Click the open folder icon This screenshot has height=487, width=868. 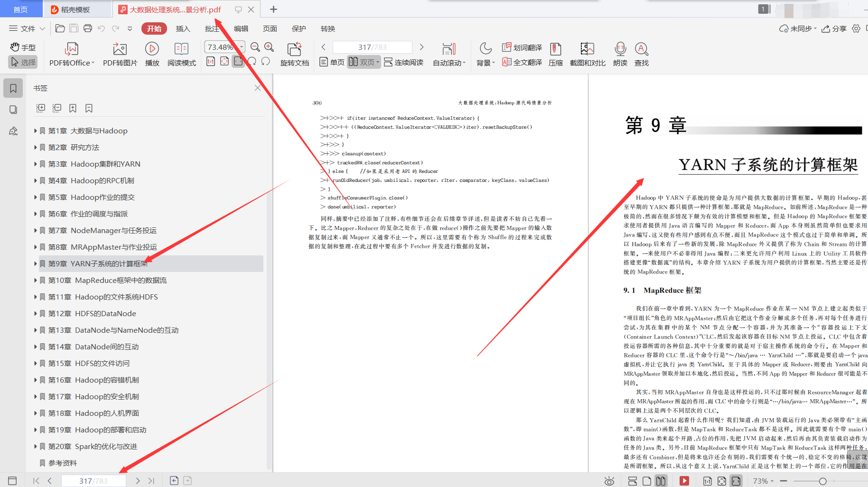60,28
